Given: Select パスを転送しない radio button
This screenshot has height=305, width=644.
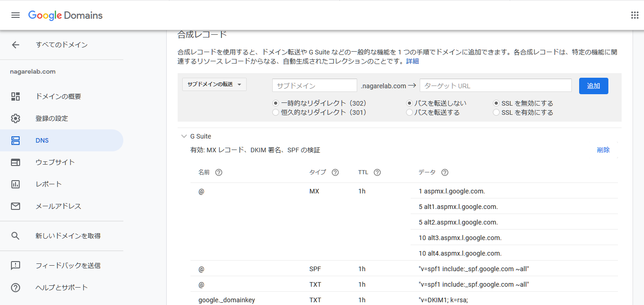Looking at the screenshot, I should tap(409, 103).
